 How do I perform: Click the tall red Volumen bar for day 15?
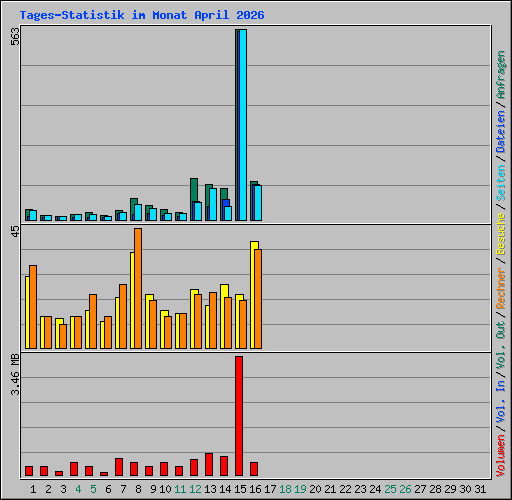239,416
